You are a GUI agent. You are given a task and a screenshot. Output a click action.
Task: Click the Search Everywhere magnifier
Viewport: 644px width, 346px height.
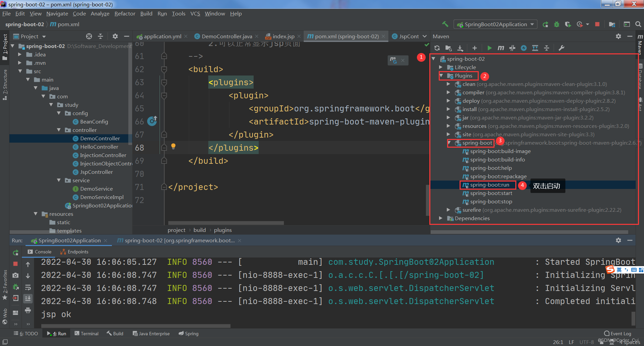pos(638,24)
